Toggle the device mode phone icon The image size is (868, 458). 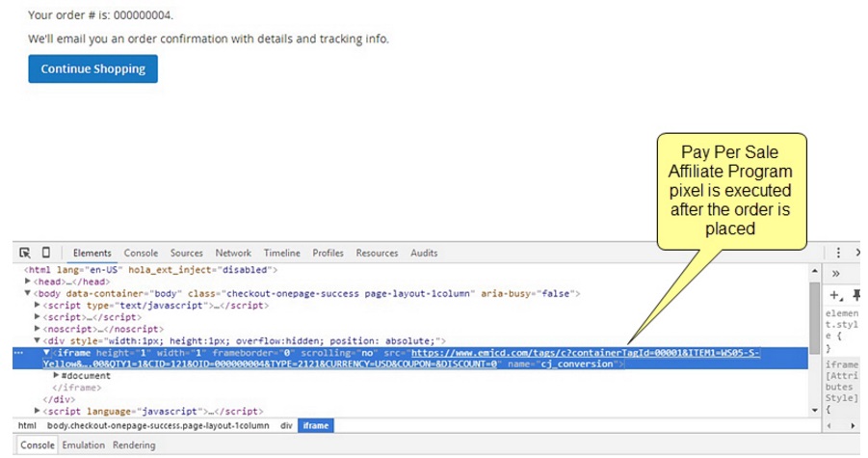(x=46, y=253)
